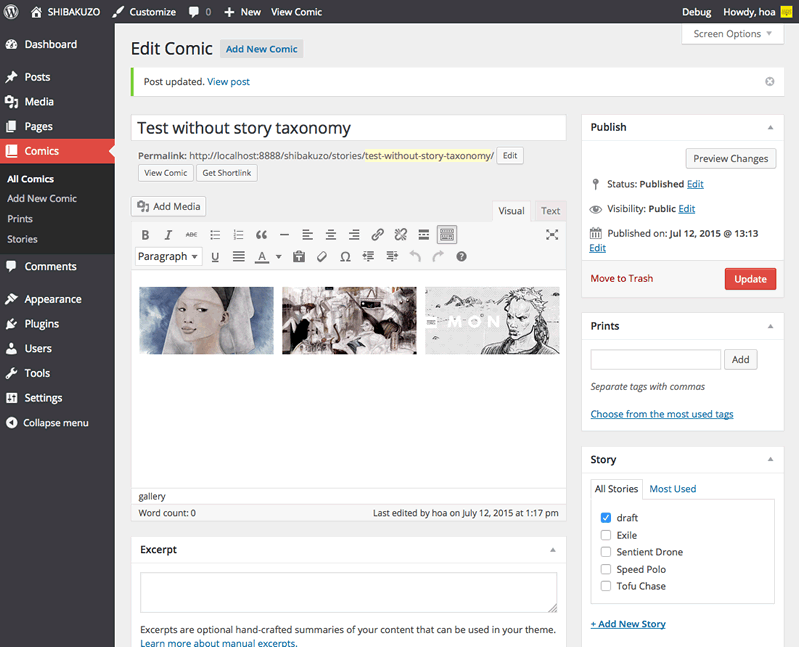Select the woman portrait gallery thumbnail
Image resolution: width=799 pixels, height=647 pixels.
(206, 320)
